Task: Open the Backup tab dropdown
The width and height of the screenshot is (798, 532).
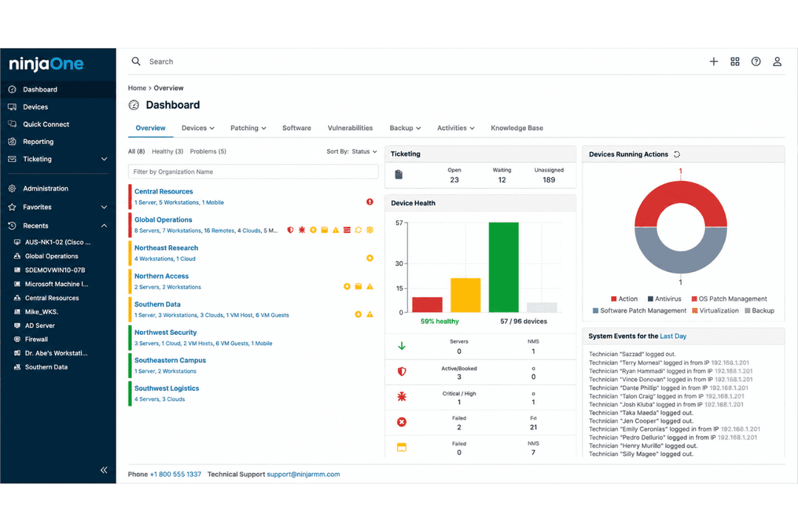Action: tap(405, 129)
